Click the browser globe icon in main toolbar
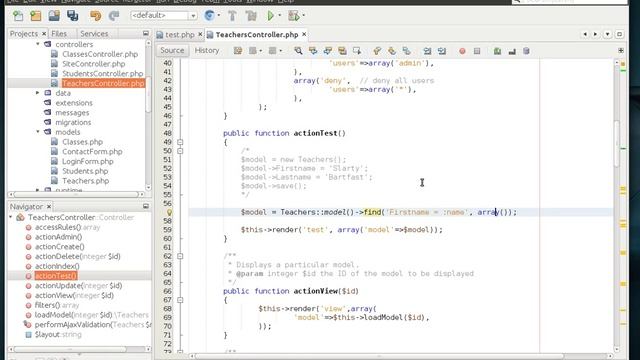Viewport: 640px width, 360px height. pos(209,16)
